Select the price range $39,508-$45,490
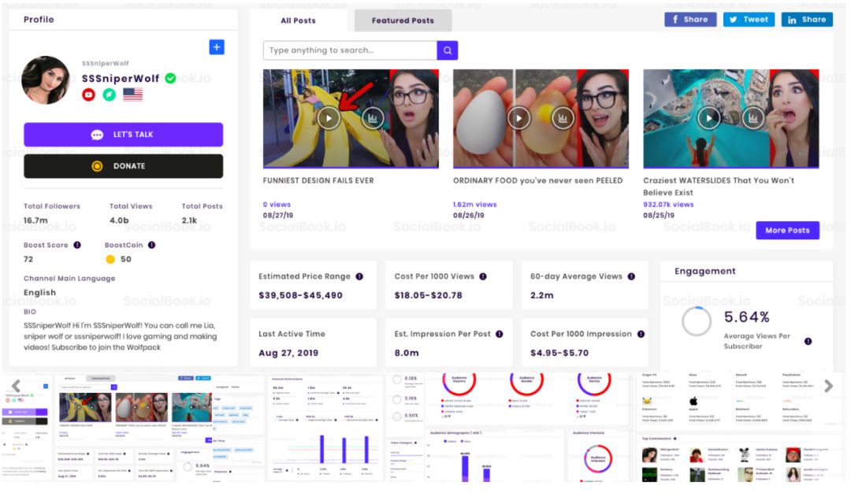The image size is (851, 504). click(x=301, y=295)
